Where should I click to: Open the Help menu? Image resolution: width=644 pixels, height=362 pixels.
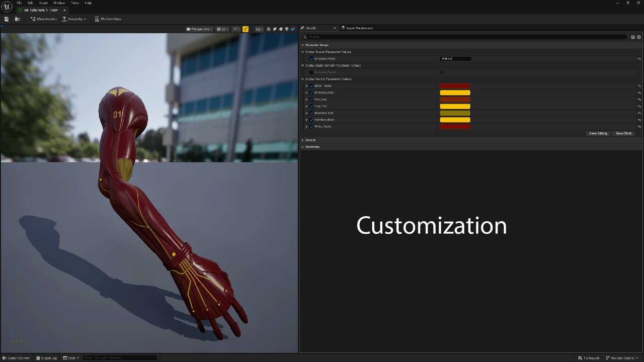[x=88, y=3]
